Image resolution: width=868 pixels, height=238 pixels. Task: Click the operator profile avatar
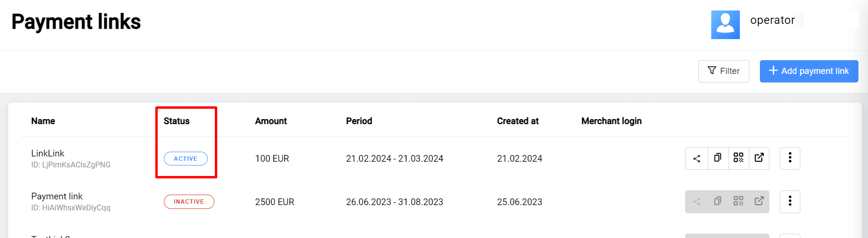(x=725, y=25)
